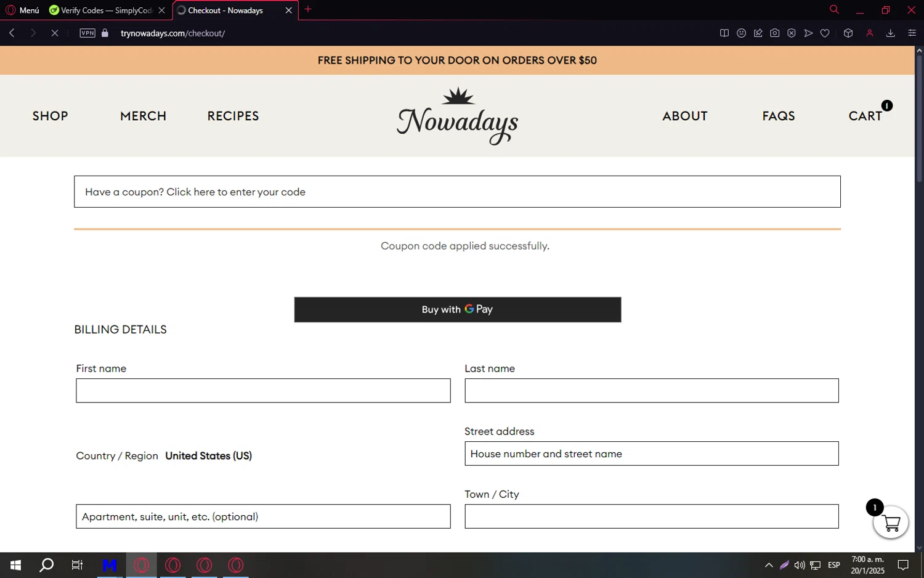Open reader mode book icon
The image size is (924, 578).
pyautogui.click(x=724, y=33)
